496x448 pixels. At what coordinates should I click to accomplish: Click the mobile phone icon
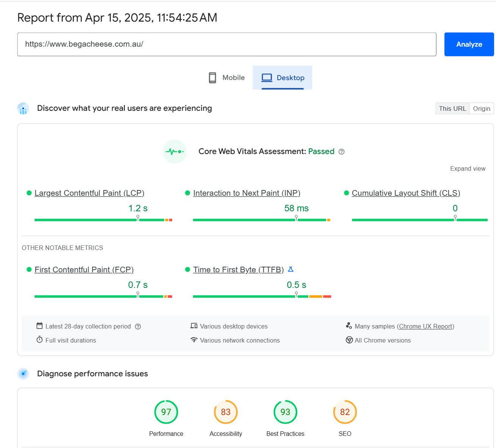coord(212,78)
